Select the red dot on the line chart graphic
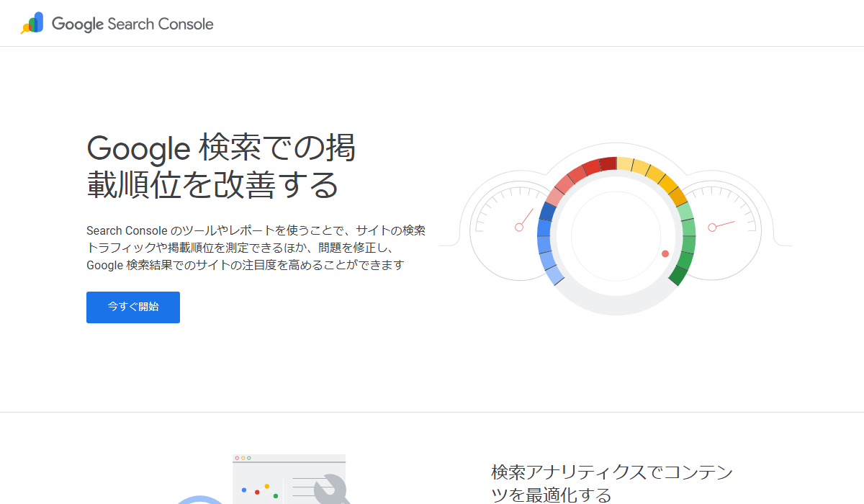This screenshot has height=504, width=864. coord(257,492)
